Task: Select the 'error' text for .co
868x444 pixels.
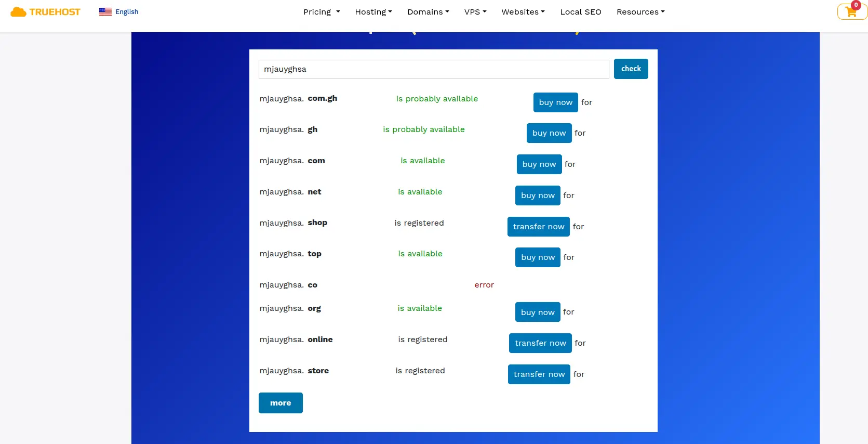Action: 484,285
